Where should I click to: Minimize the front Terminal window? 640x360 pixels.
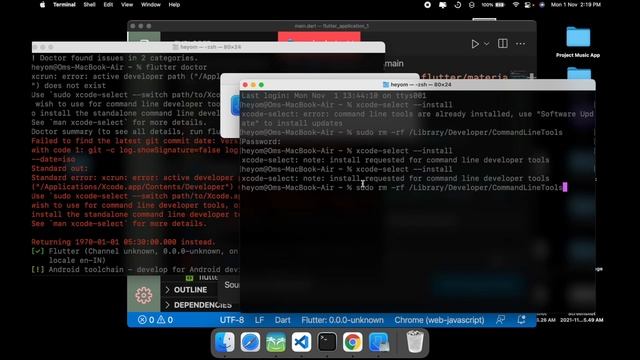click(253, 85)
